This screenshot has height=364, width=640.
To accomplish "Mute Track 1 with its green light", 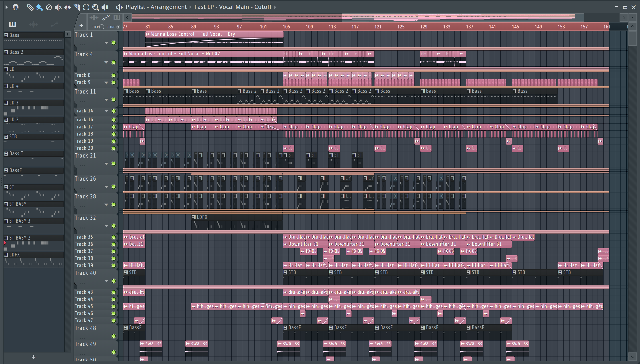I will pos(114,43).
